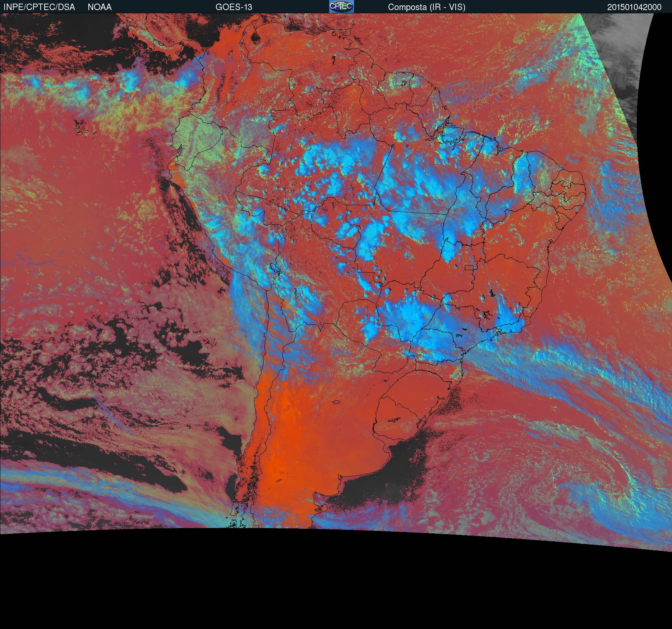This screenshot has width=672, height=629.
Task: Select the GOES-13 satellite name label
Action: click(x=234, y=7)
